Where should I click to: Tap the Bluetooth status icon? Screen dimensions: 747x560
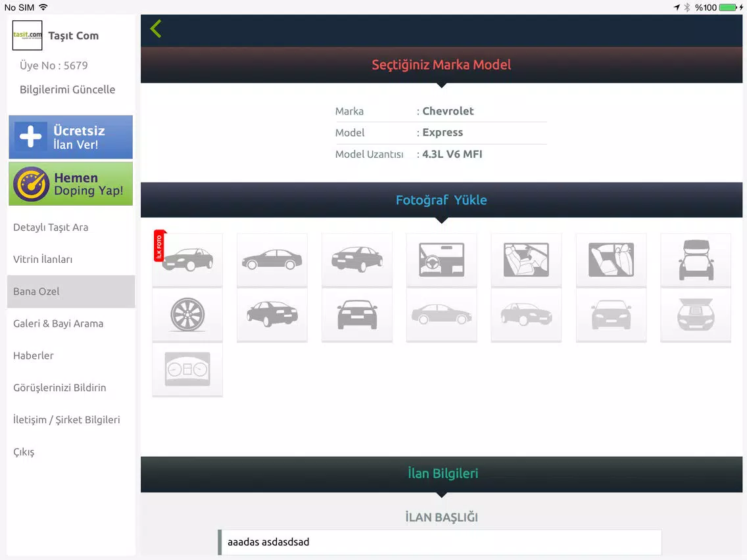pyautogui.click(x=687, y=7)
